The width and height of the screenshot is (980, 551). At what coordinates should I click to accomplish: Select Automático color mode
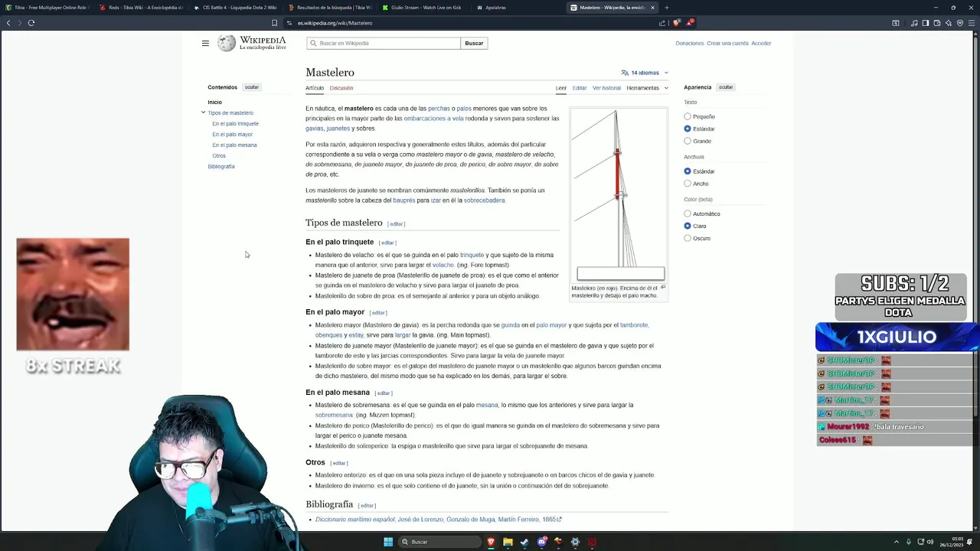(688, 214)
